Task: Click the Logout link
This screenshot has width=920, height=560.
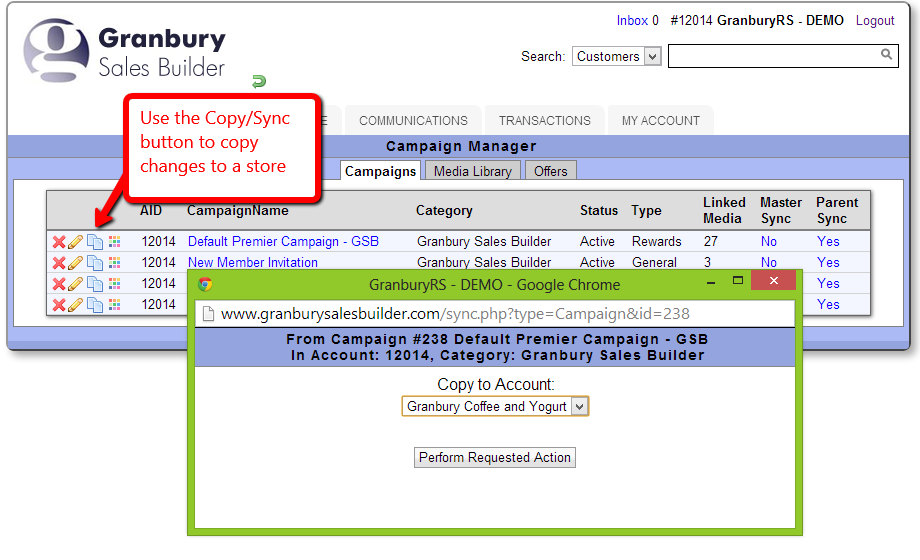Action: pyautogui.click(x=875, y=21)
